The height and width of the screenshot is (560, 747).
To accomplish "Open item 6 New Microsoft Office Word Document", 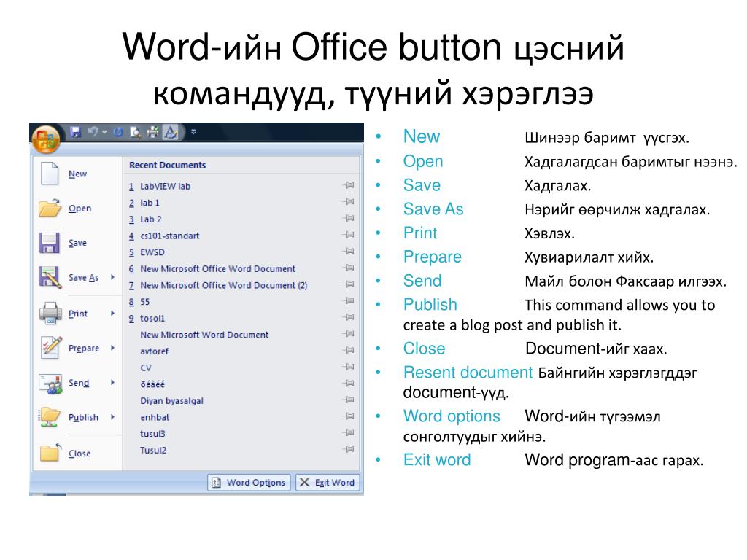I will pos(217,268).
